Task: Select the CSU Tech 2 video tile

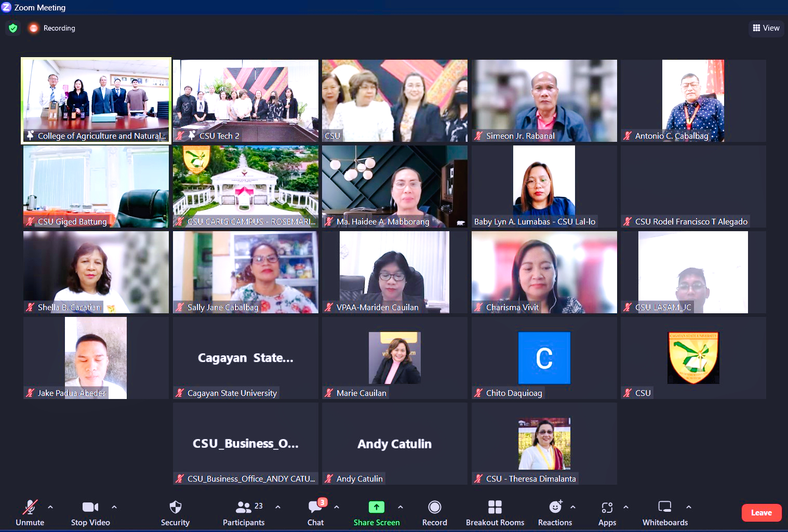Action: (246, 101)
